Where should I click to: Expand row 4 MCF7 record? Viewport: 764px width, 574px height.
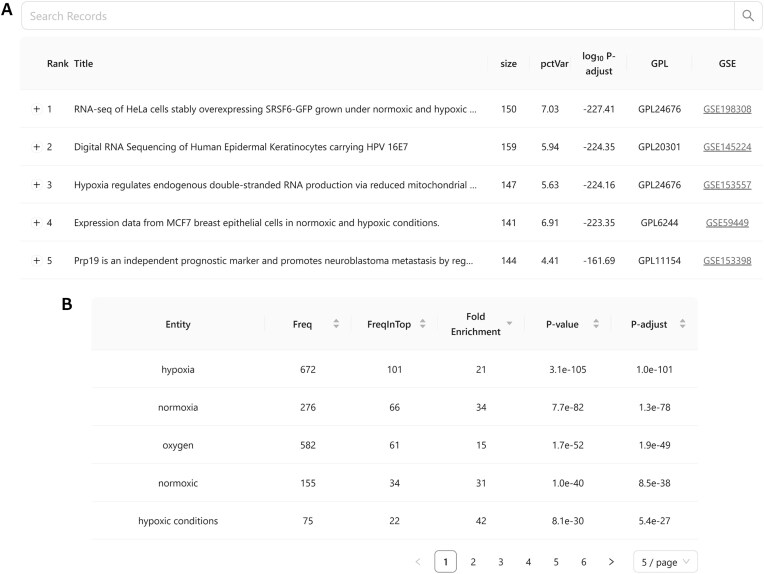tap(37, 223)
